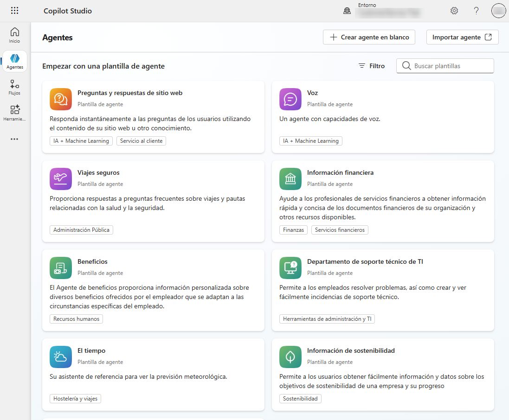
Task: Click the Recursos humanos tag
Action: tap(76, 319)
